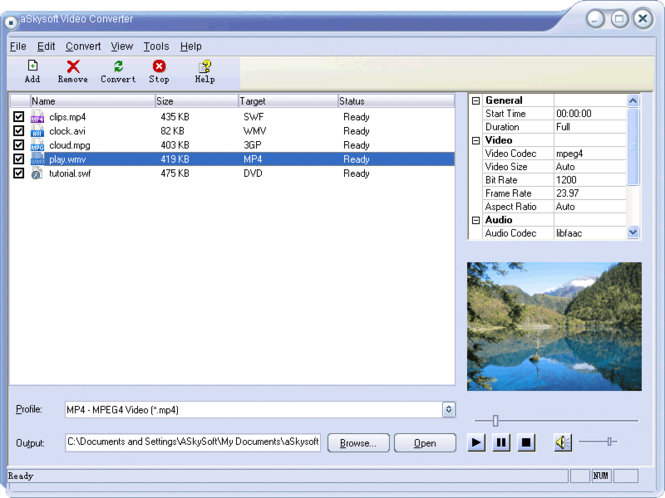Open the Help menu
This screenshot has width=665, height=498.
(x=191, y=46)
